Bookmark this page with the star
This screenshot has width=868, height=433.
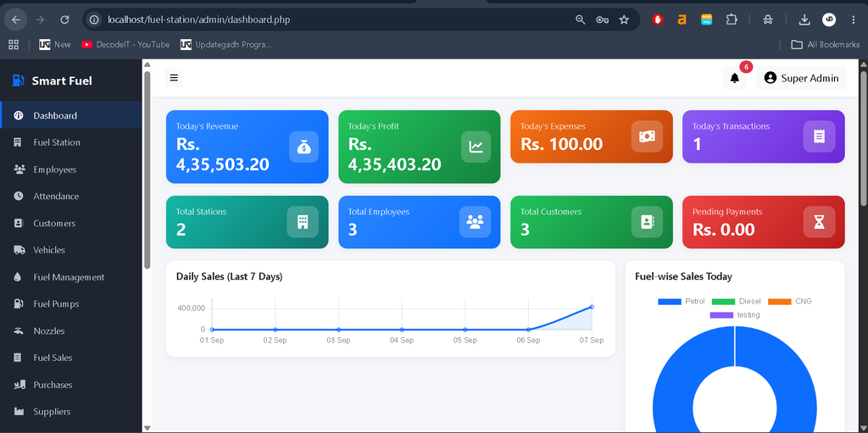coord(624,20)
